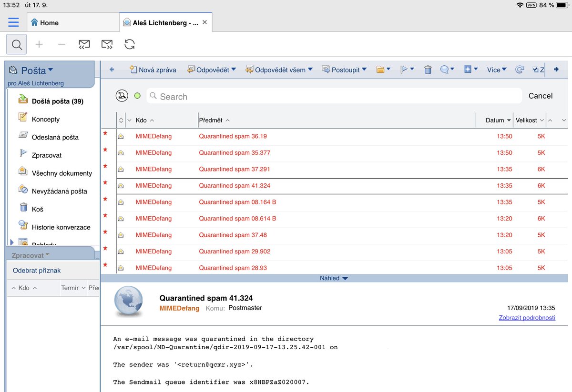572x392 pixels.
Task: Click the minus icon in toolbar
Action: tap(61, 44)
